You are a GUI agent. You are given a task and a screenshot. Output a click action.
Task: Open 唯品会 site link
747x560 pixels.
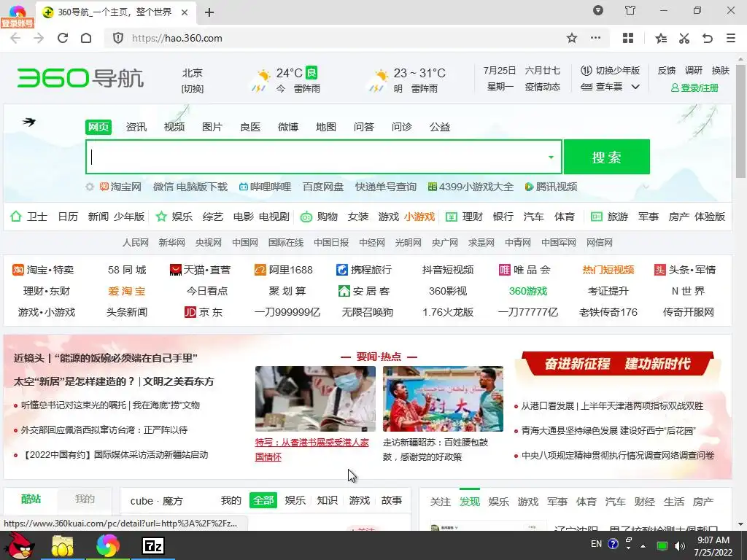(x=525, y=270)
